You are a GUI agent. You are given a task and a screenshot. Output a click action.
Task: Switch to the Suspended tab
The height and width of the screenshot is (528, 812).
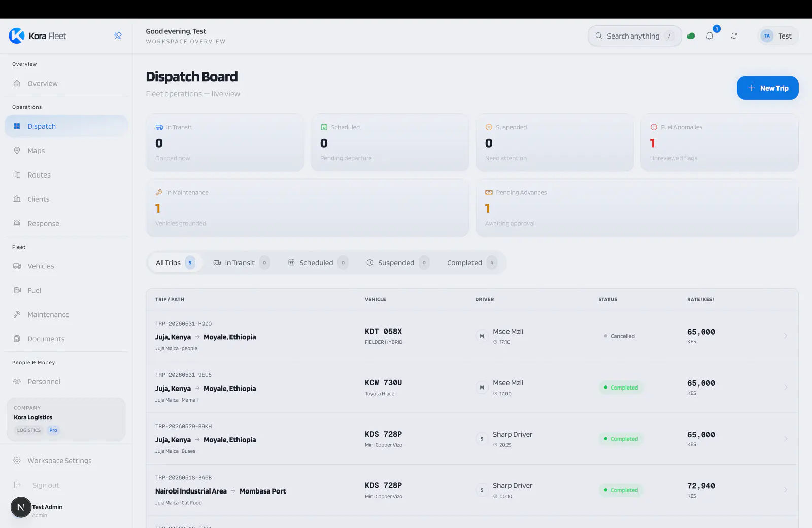(397, 263)
